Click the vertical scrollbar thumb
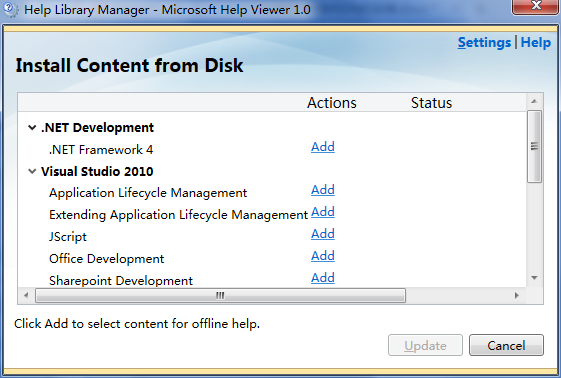The width and height of the screenshot is (561, 378). click(535, 147)
